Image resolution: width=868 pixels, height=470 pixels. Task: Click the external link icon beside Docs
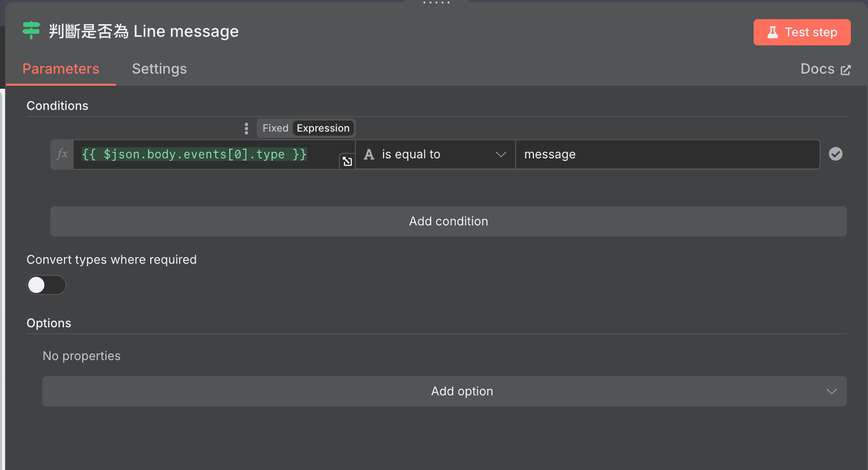click(846, 70)
